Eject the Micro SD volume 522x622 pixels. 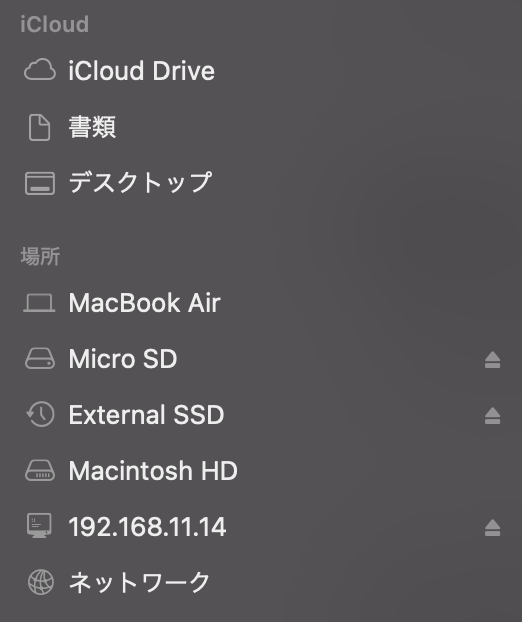[492, 360]
